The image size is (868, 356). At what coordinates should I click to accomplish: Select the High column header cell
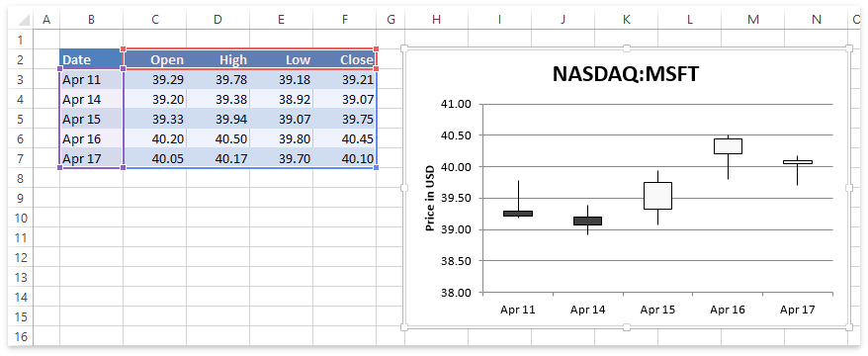pos(218,59)
